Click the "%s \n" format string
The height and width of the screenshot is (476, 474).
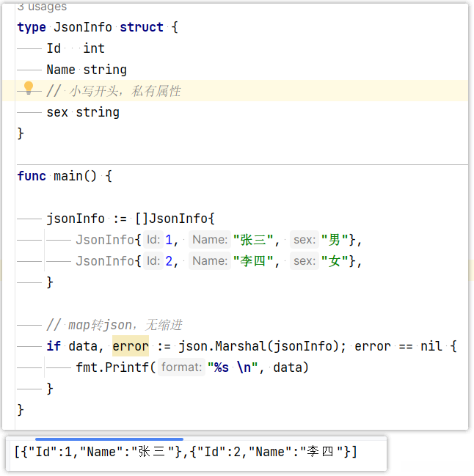(x=233, y=367)
